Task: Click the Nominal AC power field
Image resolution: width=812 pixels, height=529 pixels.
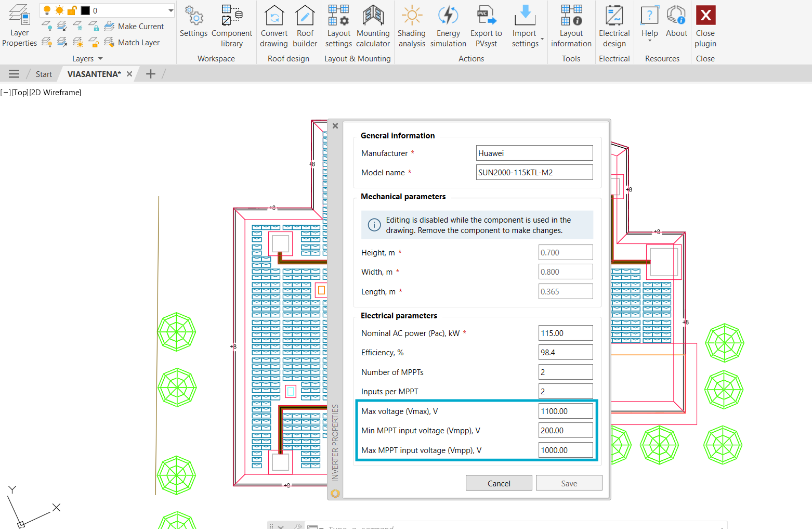Action: (566, 333)
